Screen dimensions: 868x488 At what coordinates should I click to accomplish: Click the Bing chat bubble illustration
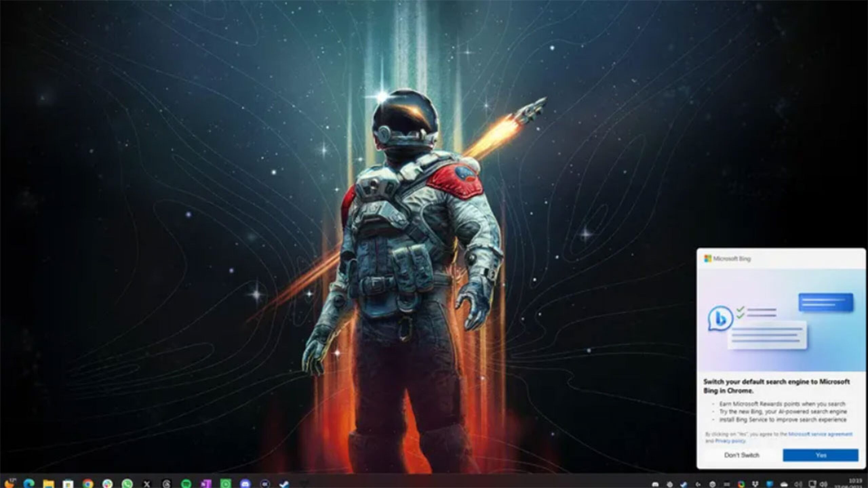720,318
